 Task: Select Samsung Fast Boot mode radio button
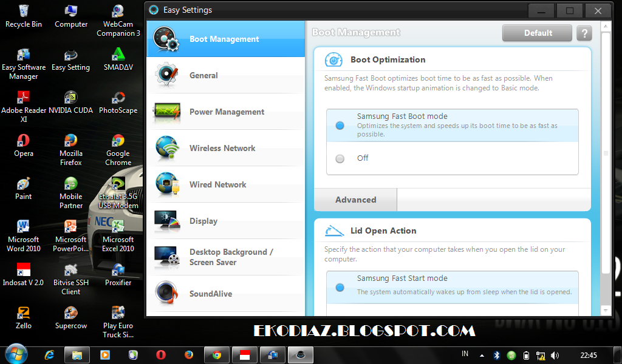pos(340,126)
